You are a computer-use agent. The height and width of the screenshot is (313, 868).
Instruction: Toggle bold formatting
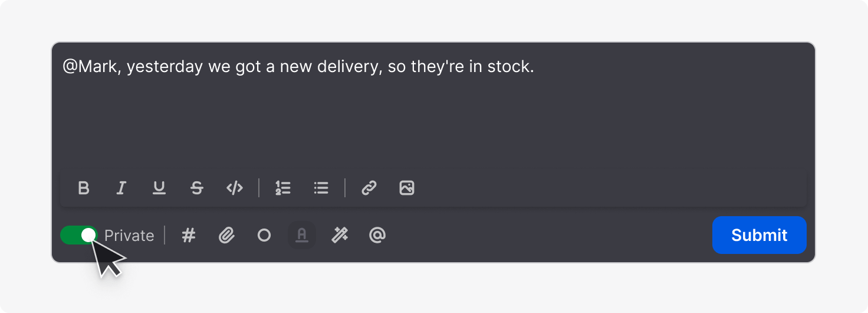point(84,188)
